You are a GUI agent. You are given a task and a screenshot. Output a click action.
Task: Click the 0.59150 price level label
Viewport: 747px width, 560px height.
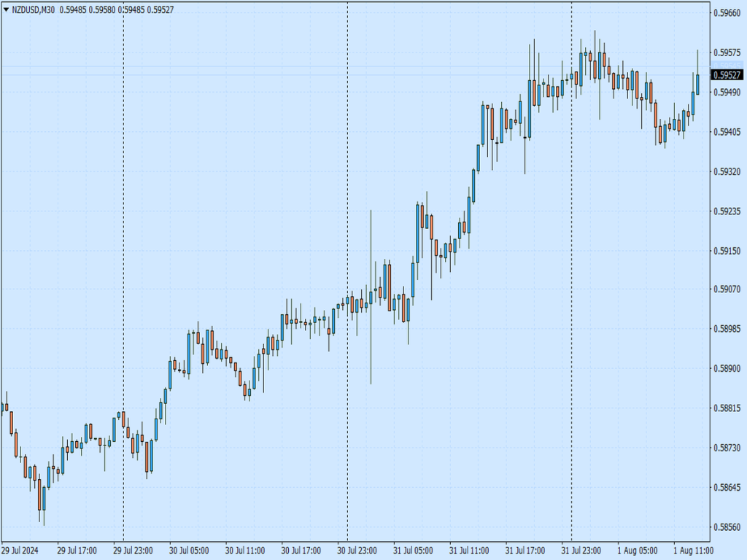click(727, 251)
